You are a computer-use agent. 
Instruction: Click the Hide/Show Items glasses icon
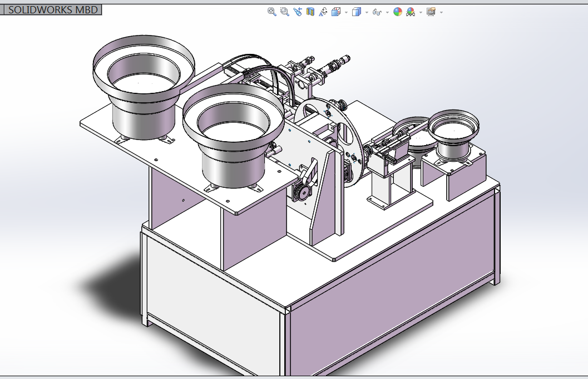[377, 12]
